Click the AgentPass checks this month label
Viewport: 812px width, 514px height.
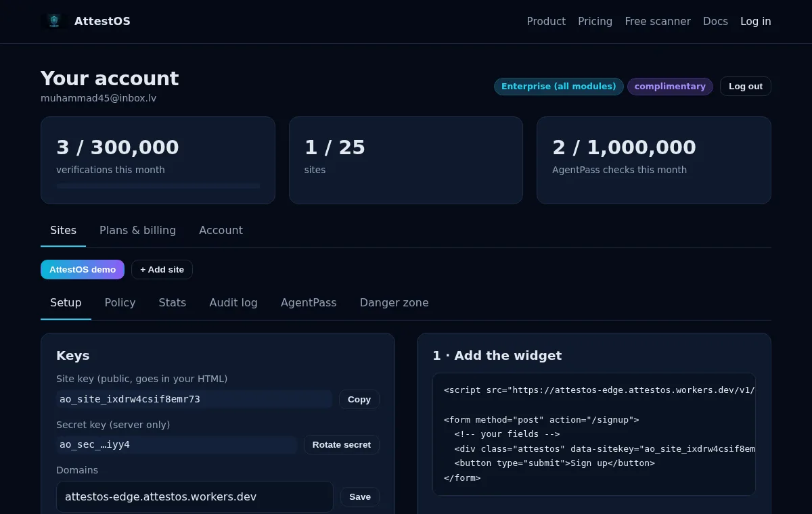[619, 170]
